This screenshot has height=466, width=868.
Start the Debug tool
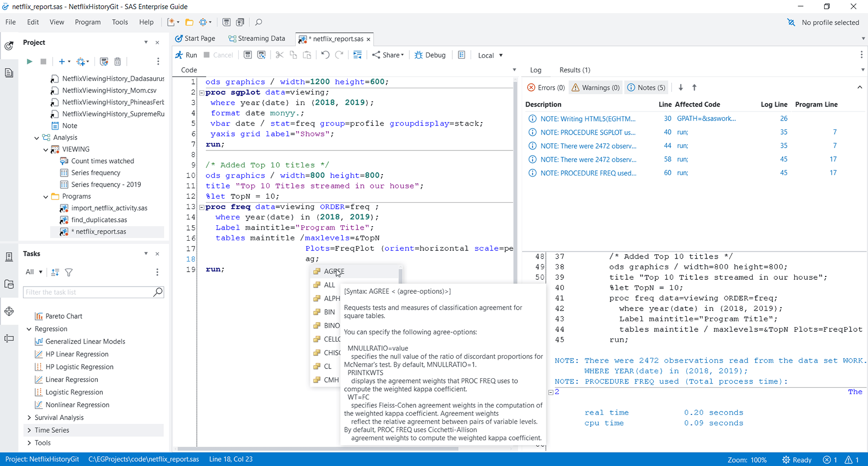point(430,55)
